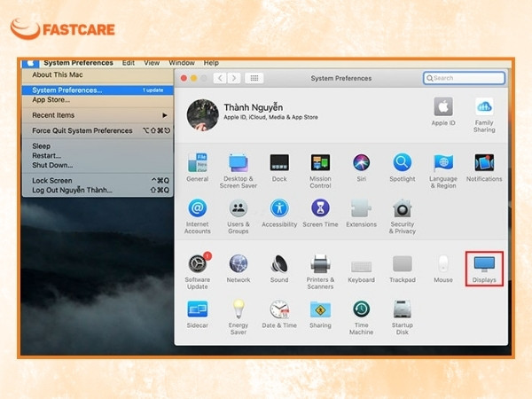This screenshot has width=532, height=399.
Task: Expand the Recent Items submenu
Action: pyautogui.click(x=98, y=115)
